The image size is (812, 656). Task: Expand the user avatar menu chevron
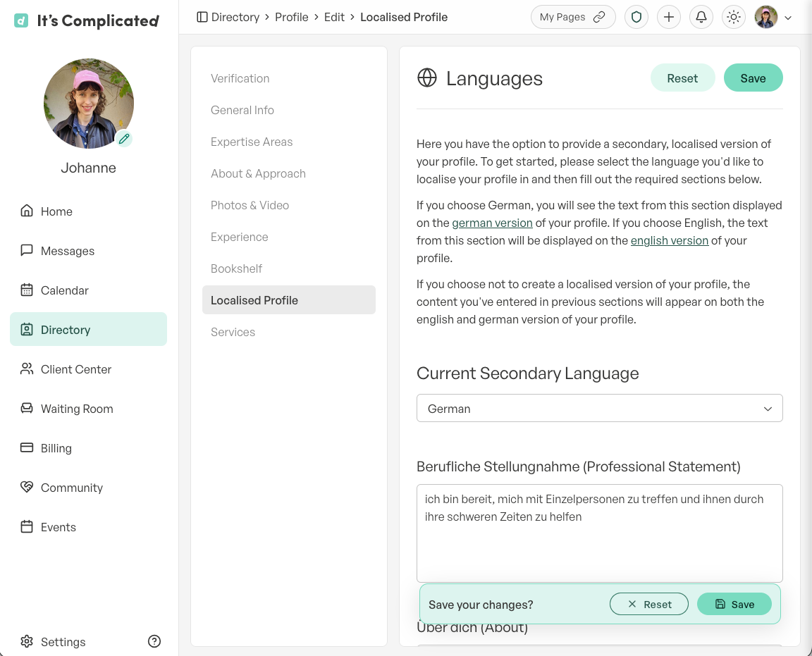787,18
